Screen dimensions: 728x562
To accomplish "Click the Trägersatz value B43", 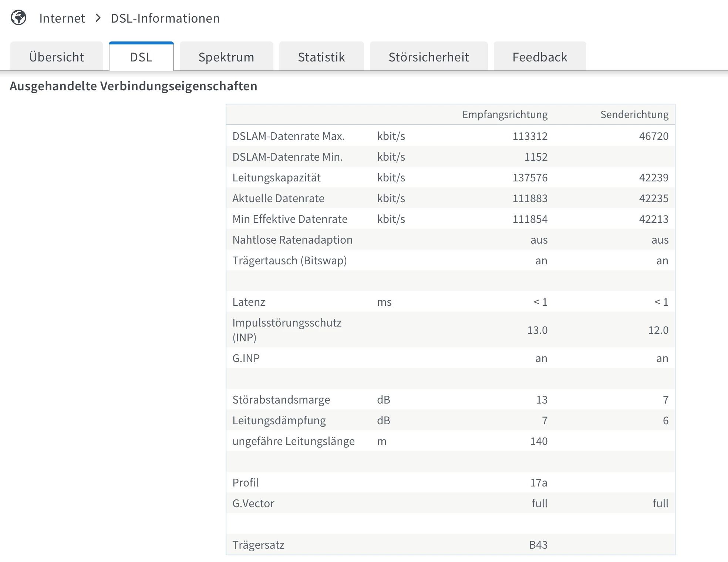I will click(x=538, y=545).
